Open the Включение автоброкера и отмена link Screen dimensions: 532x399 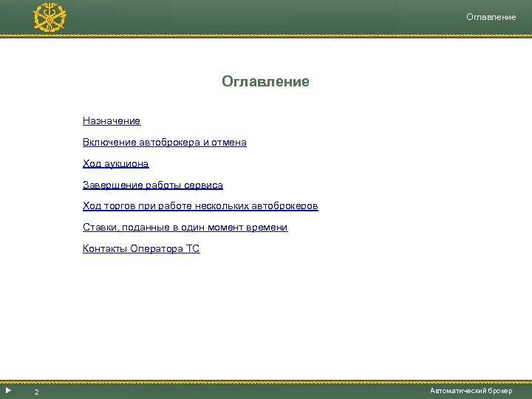(x=165, y=142)
